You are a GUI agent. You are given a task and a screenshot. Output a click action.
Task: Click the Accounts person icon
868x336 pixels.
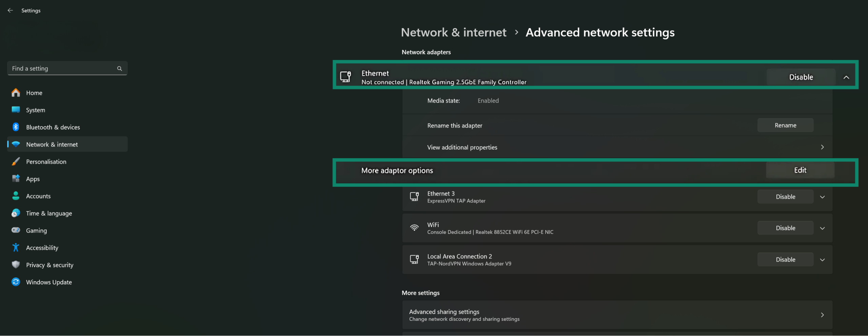tap(16, 196)
